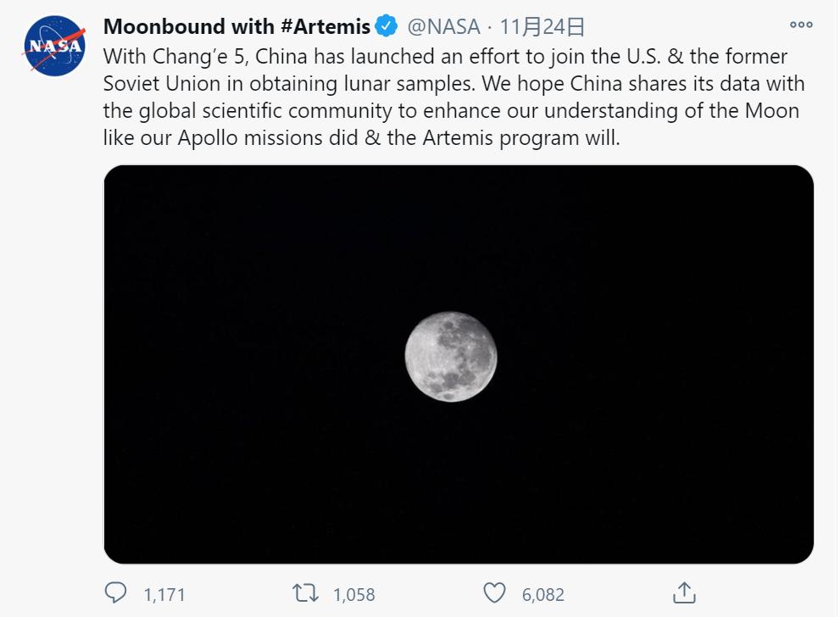Click "Soviet Union" in the tweet text
Image resolution: width=840 pixels, height=617 pixels.
pos(158,84)
